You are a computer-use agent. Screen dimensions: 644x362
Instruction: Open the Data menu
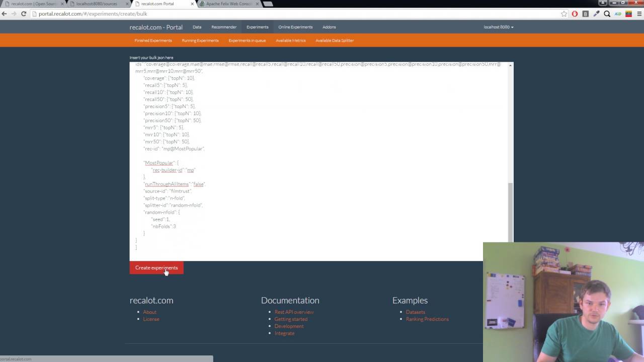coord(197,27)
